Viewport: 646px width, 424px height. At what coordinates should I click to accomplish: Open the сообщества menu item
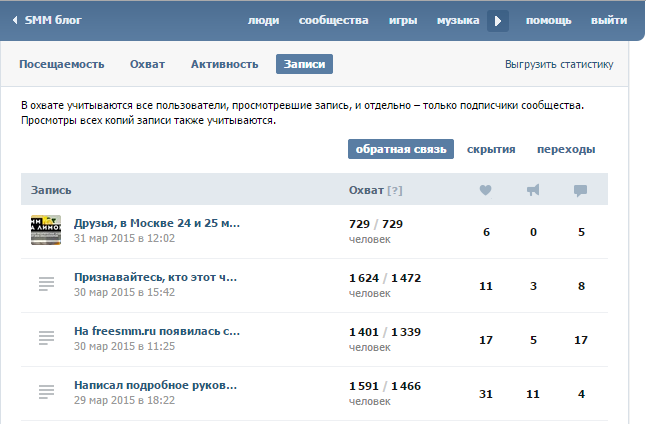334,20
